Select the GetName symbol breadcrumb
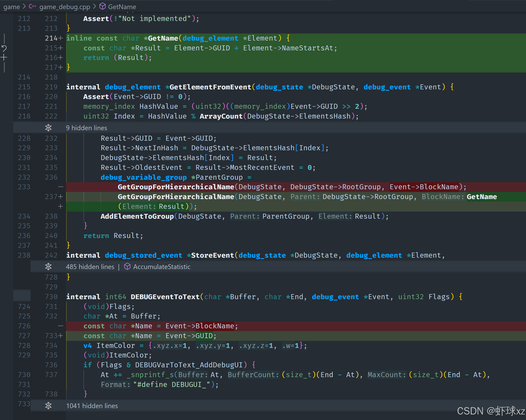 122,7
